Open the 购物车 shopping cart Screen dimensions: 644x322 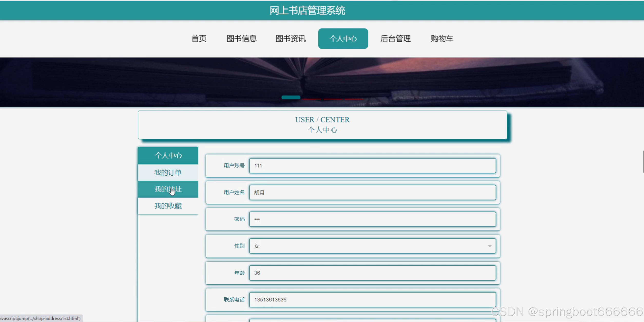(x=442, y=39)
